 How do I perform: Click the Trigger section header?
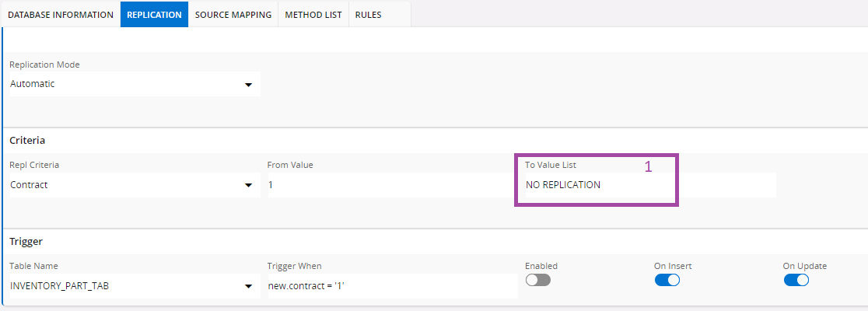[25, 242]
